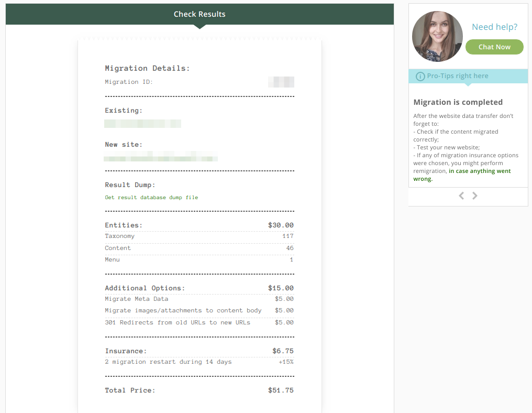
Task: Go to the previous pro-tip with left chevron
Action: click(461, 195)
